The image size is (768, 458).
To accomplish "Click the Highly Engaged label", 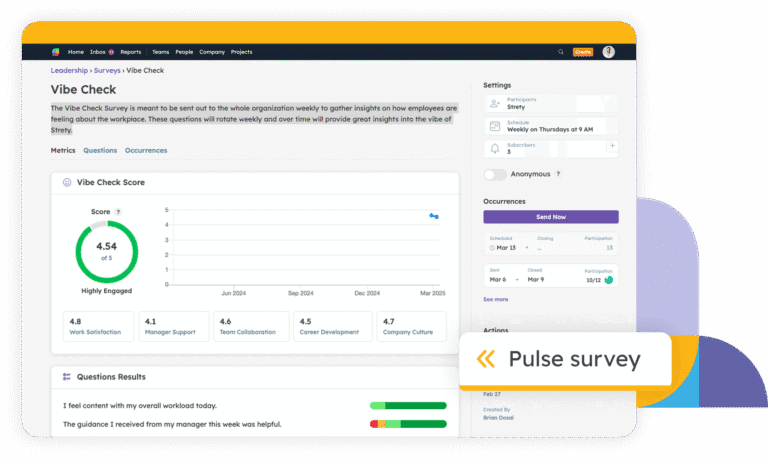I will [107, 291].
